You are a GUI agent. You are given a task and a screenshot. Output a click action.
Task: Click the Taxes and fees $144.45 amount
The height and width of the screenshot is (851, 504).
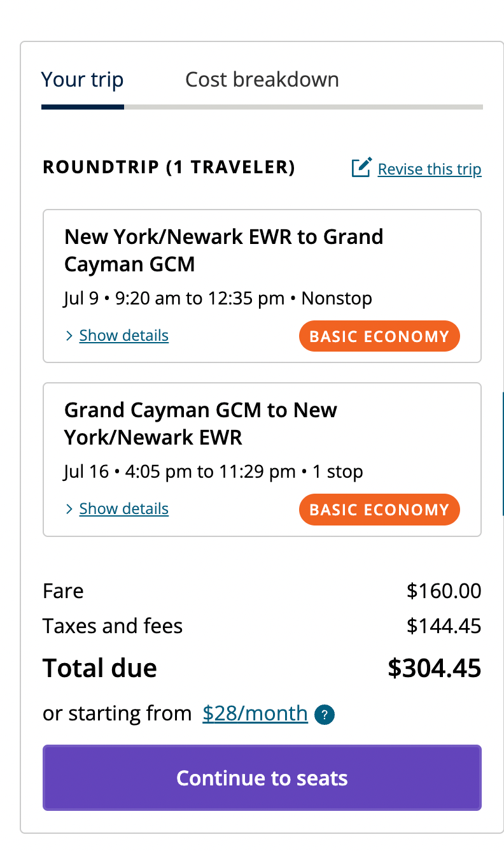[x=444, y=626]
